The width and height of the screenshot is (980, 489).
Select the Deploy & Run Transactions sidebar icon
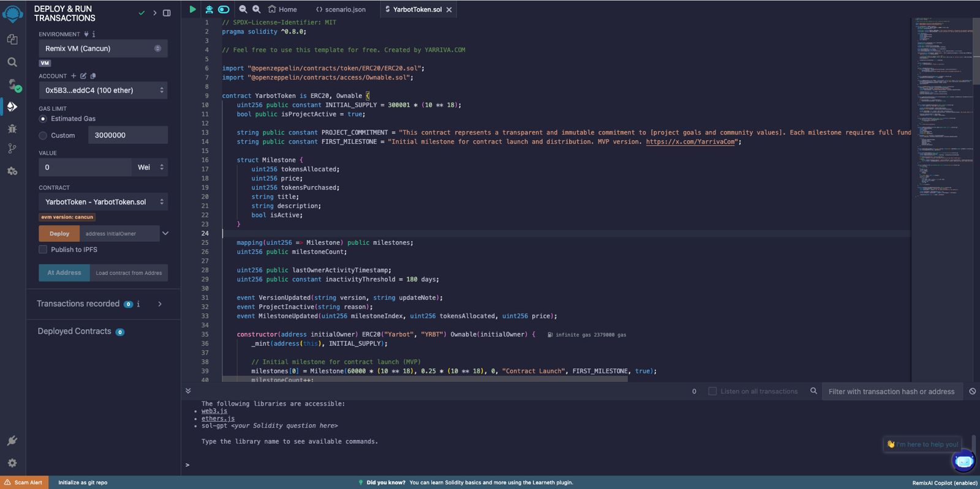coord(12,106)
